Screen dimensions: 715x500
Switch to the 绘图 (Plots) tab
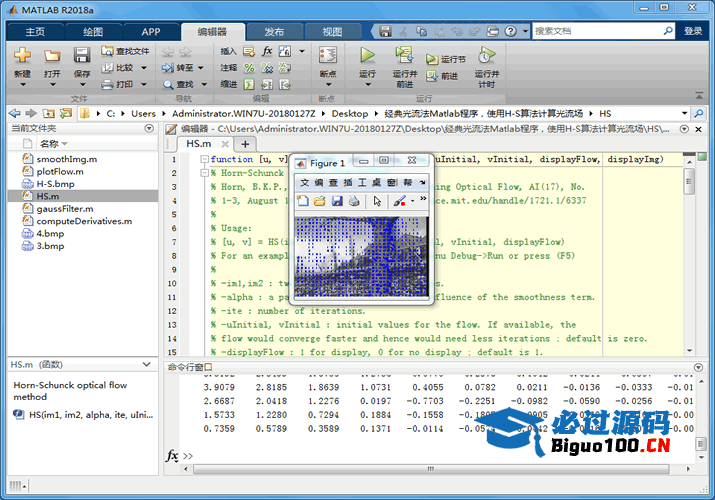coord(93,31)
